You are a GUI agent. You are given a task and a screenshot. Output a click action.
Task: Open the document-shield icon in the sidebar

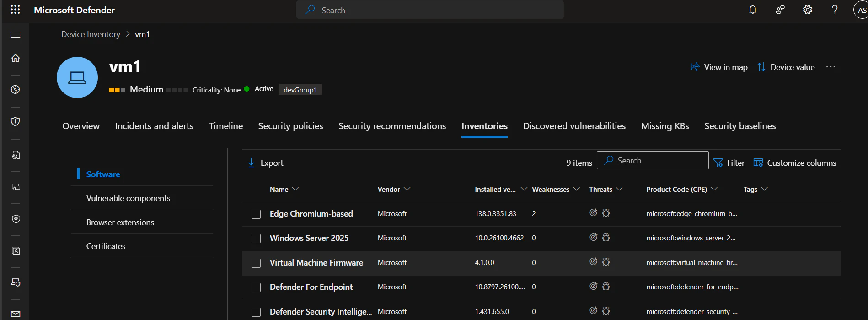[16, 155]
